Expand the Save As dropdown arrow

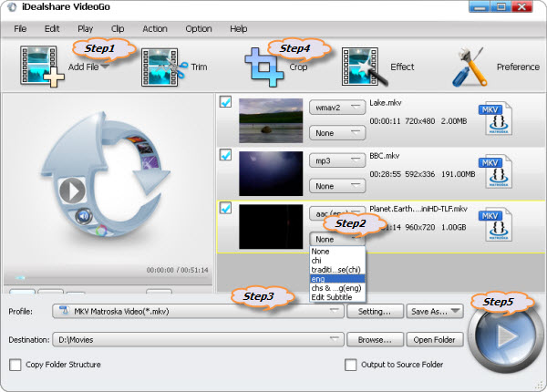click(x=455, y=311)
